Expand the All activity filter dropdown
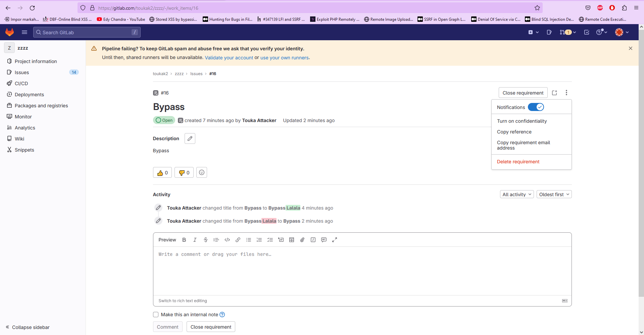 pyautogui.click(x=516, y=194)
